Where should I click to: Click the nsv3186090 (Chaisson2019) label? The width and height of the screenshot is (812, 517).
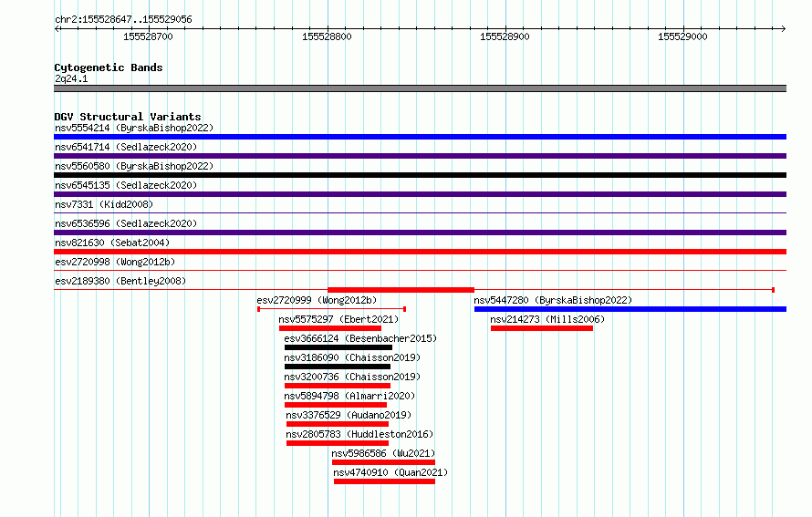(x=352, y=357)
